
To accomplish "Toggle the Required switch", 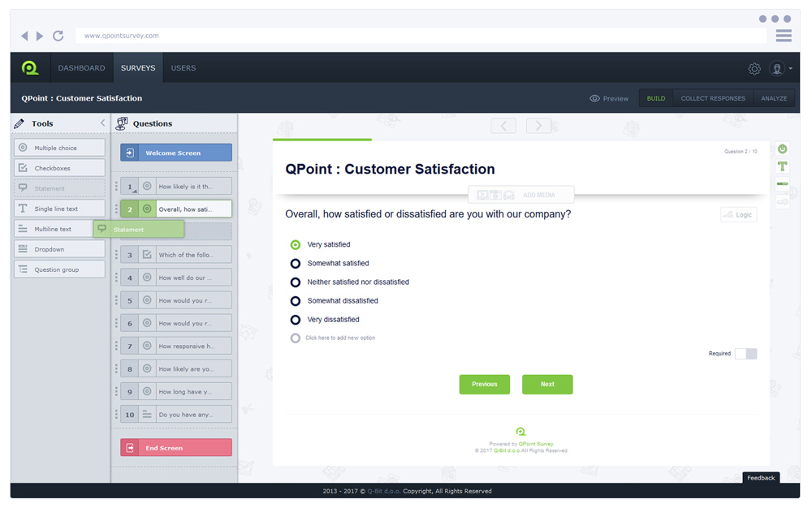I will [x=745, y=353].
